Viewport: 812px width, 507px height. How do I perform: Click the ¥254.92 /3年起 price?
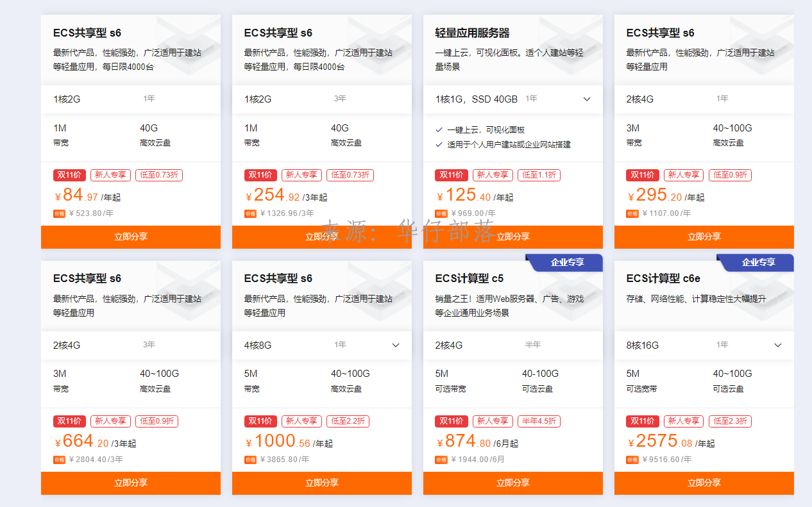pyautogui.click(x=286, y=195)
